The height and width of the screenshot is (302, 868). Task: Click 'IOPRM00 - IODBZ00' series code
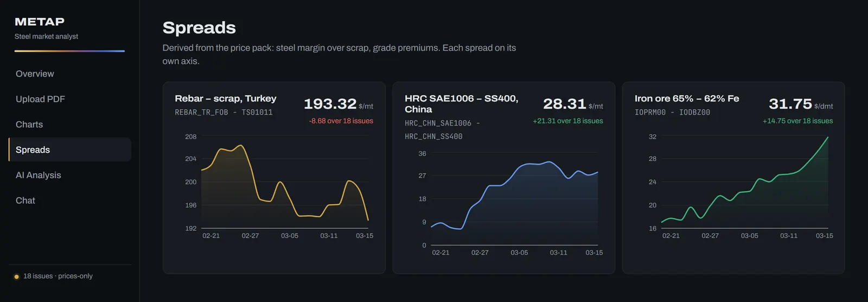tap(672, 112)
